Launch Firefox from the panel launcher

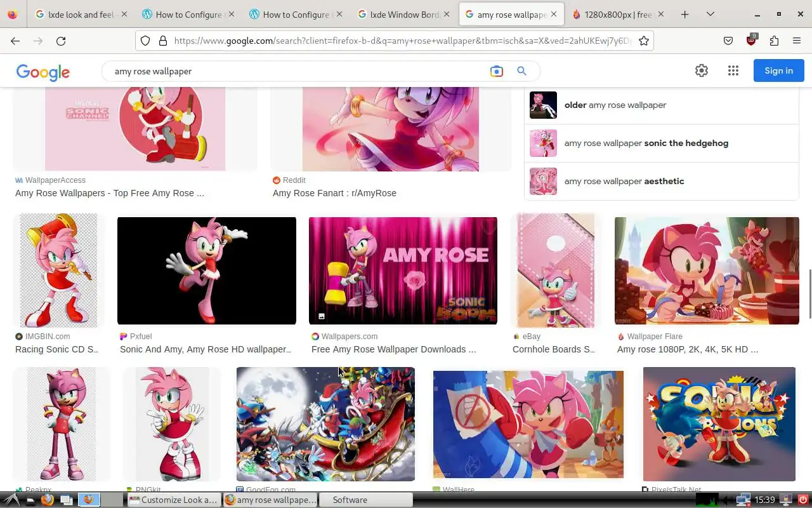[x=47, y=500]
